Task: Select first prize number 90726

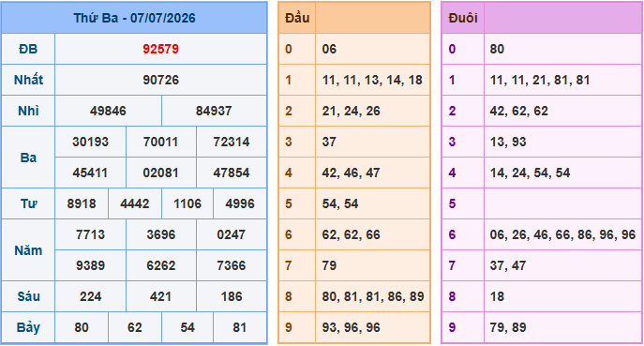Action: 160,80
